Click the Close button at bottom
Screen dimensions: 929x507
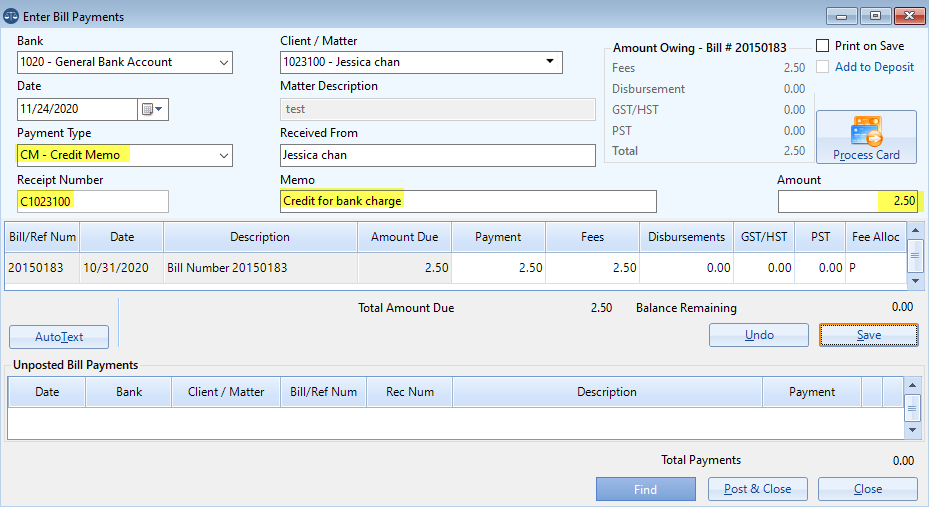click(868, 489)
